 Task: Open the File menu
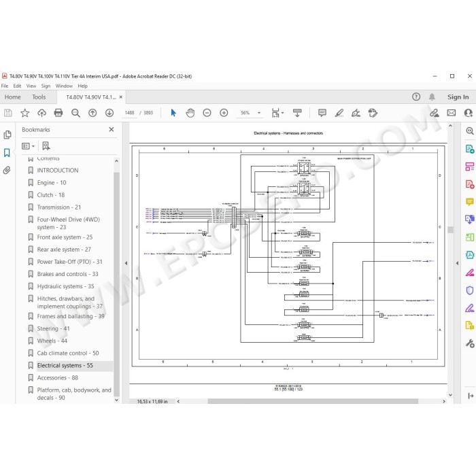click(5, 86)
